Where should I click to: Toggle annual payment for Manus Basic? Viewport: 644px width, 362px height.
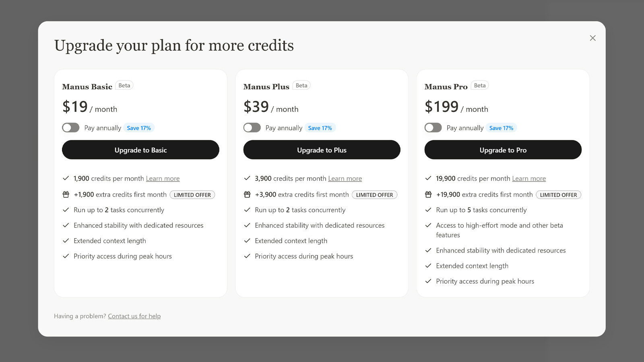[x=71, y=128]
